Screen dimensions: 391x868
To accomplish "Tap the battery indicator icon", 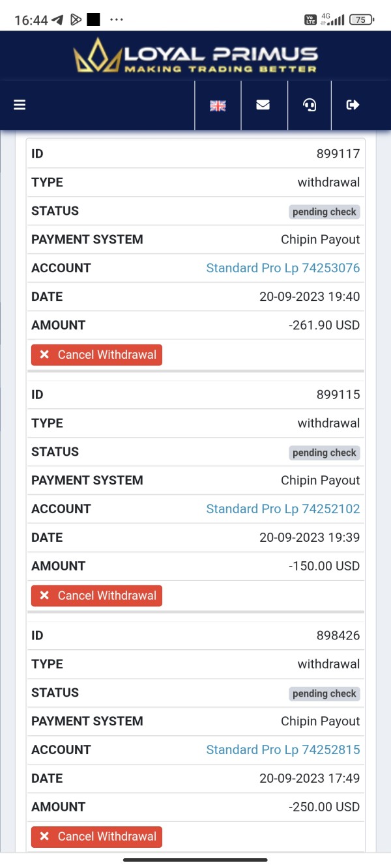I will [x=362, y=20].
